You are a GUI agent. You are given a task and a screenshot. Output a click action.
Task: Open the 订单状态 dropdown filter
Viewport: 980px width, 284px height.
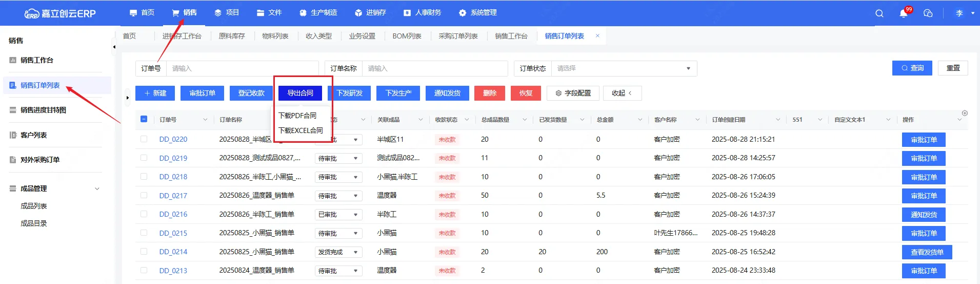[x=624, y=68]
